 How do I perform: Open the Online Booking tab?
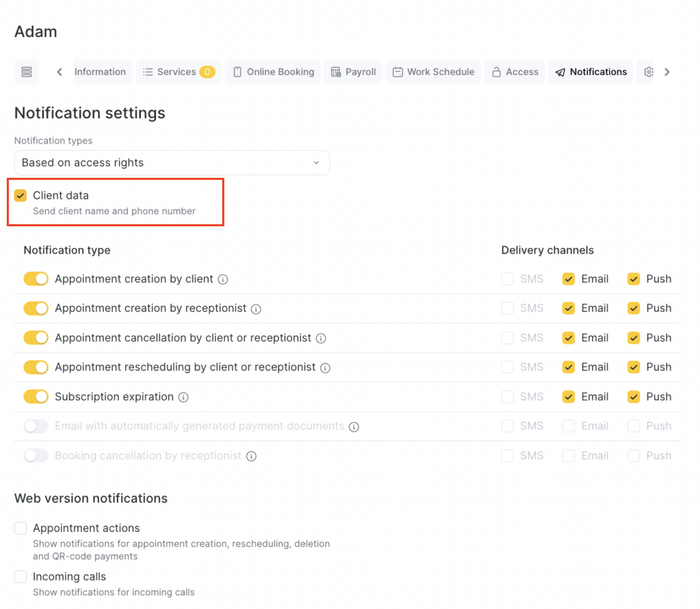273,72
